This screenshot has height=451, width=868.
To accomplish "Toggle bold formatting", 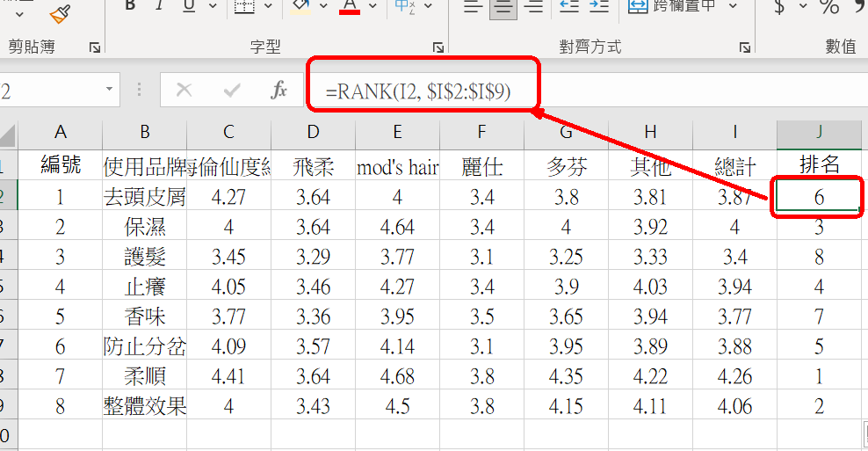I will pyautogui.click(x=130, y=7).
